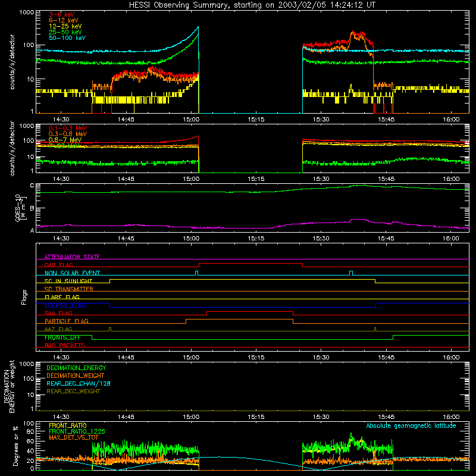Click the counts/s/detector title of the keV panel
This screenshot has width=476, height=476.
12,62
